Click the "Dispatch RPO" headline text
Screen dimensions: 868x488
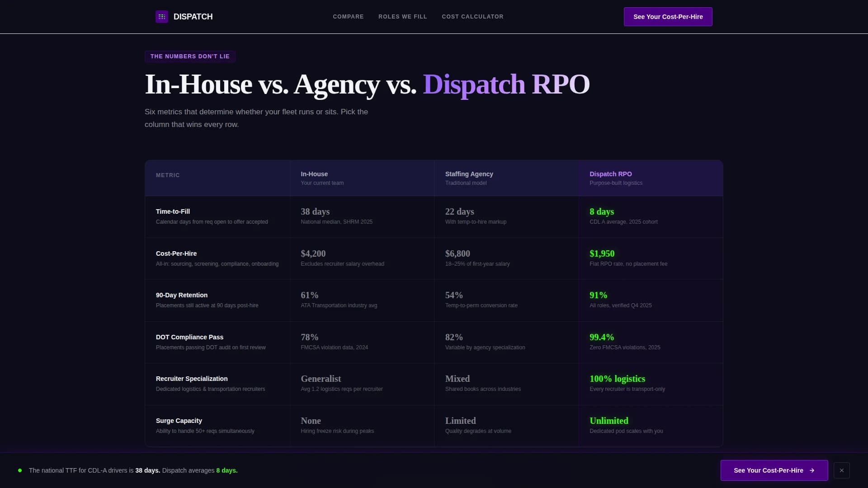tap(506, 84)
